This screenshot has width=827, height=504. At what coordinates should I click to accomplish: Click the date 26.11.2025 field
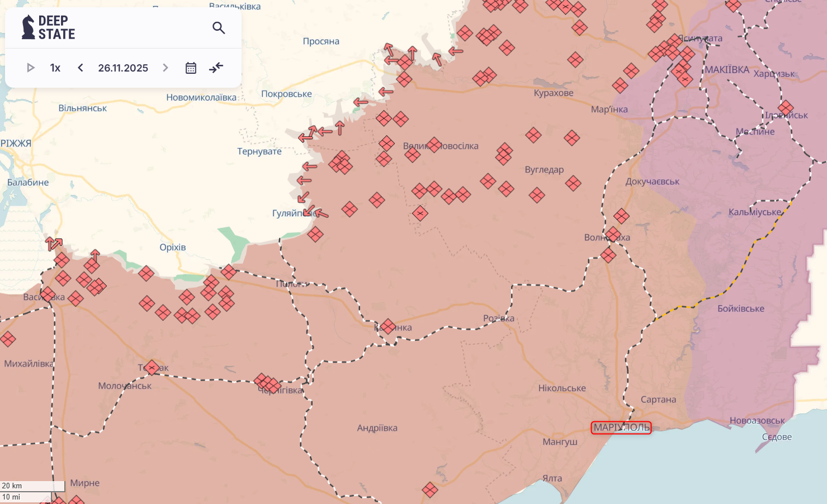click(123, 68)
